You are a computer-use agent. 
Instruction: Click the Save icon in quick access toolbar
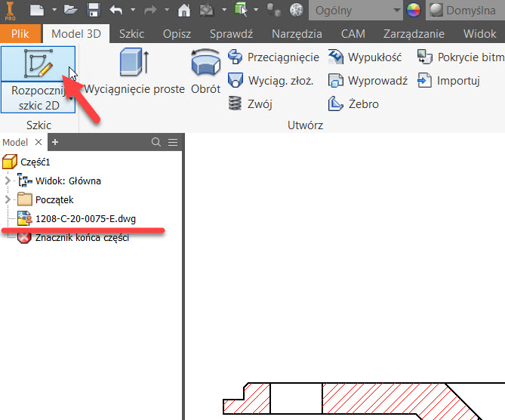pos(94,11)
